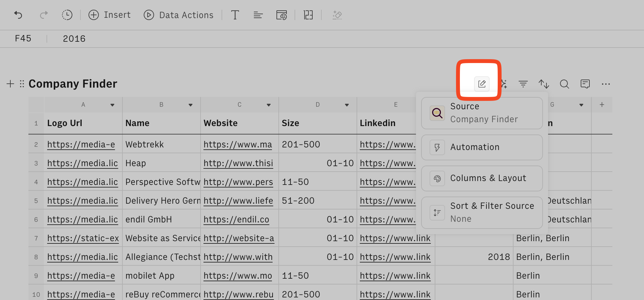Select the Webtrekk name cell
Image resolution: width=644 pixels, height=300 pixels.
[x=161, y=145]
